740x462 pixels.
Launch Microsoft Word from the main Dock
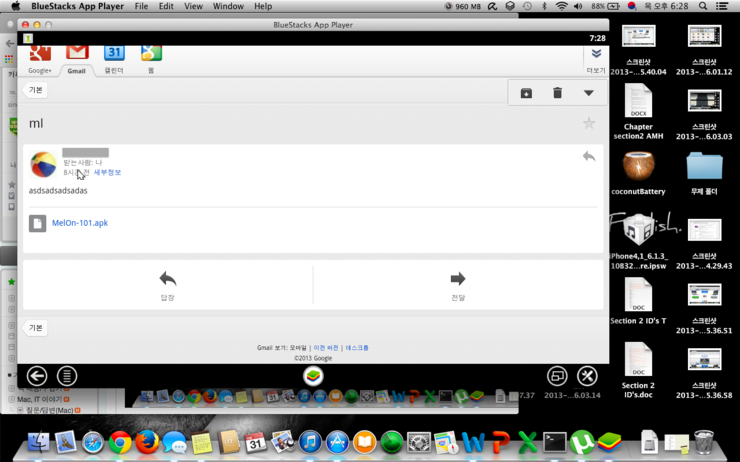(x=473, y=443)
